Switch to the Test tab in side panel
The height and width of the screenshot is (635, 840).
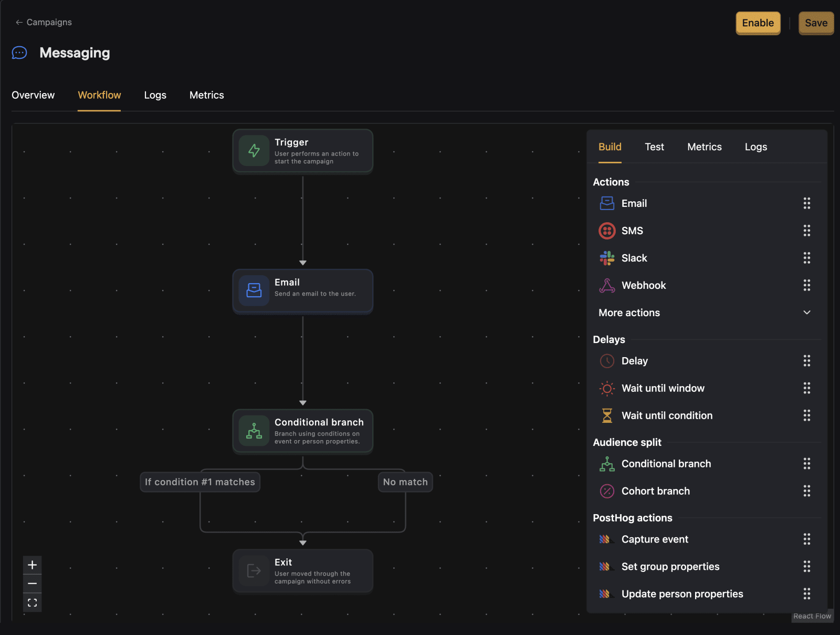pyautogui.click(x=654, y=147)
